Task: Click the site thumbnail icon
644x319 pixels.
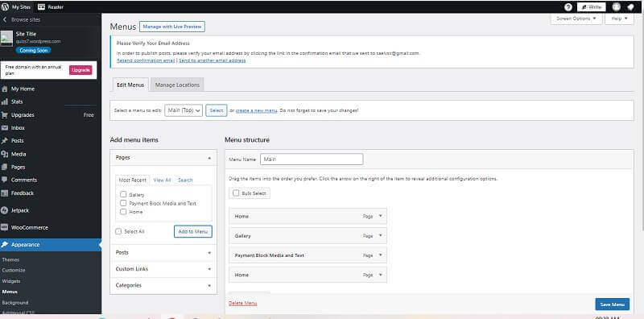Action: pos(6,39)
